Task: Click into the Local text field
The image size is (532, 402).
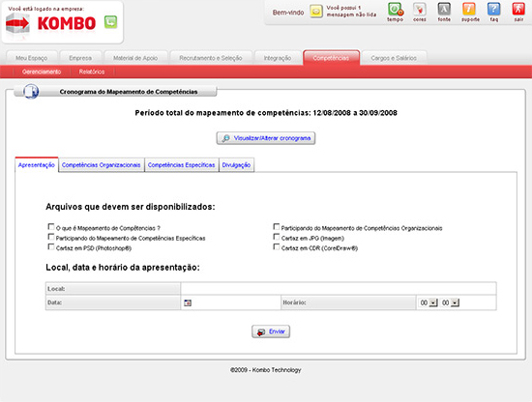Action: point(339,288)
